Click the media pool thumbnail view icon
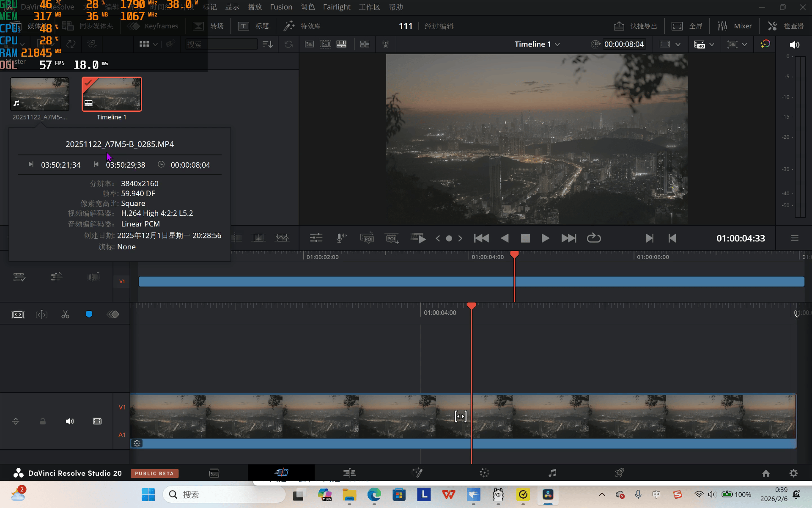The image size is (812, 508). (144, 44)
